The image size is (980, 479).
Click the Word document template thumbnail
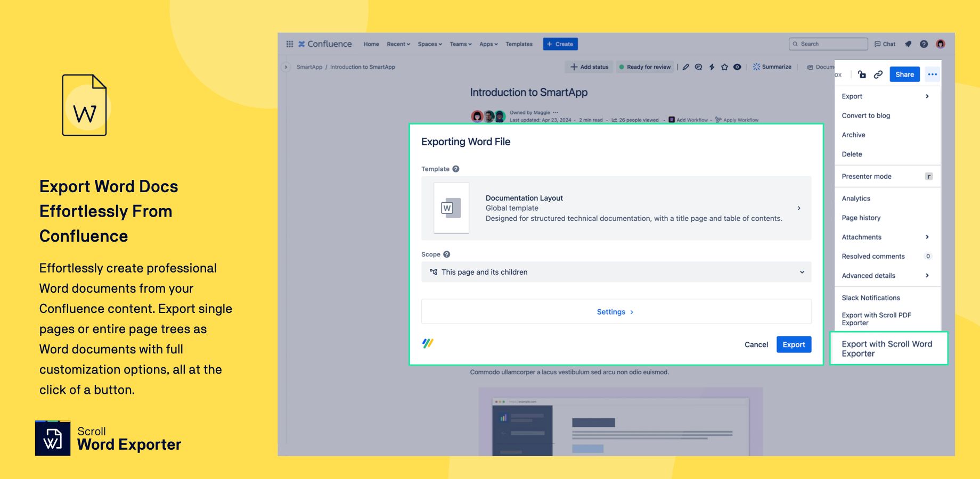(x=451, y=208)
